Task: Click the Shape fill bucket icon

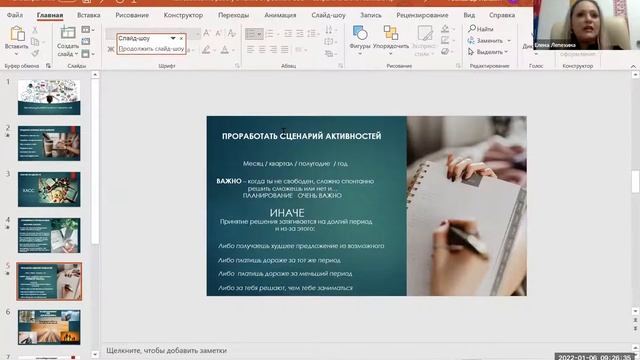Action: [445, 29]
